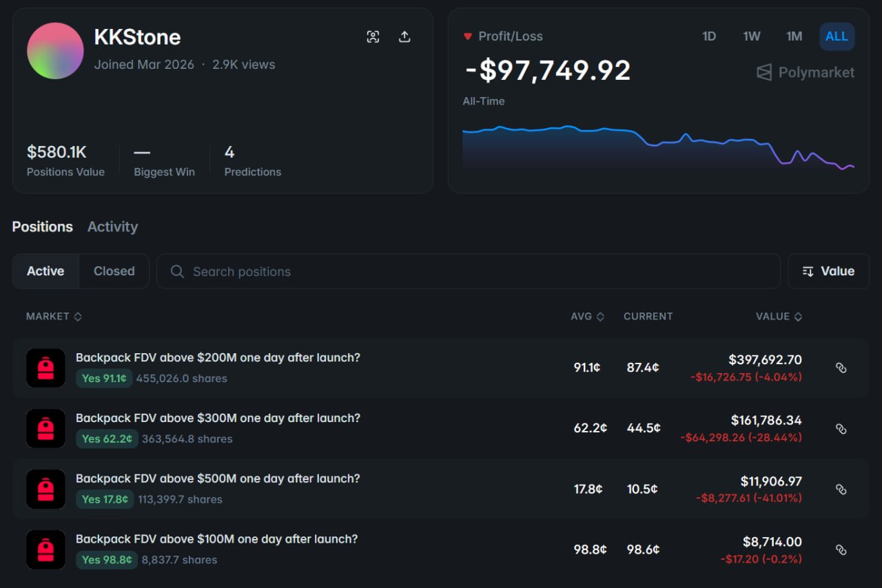Copy link for the $100M FDV position

tap(841, 550)
